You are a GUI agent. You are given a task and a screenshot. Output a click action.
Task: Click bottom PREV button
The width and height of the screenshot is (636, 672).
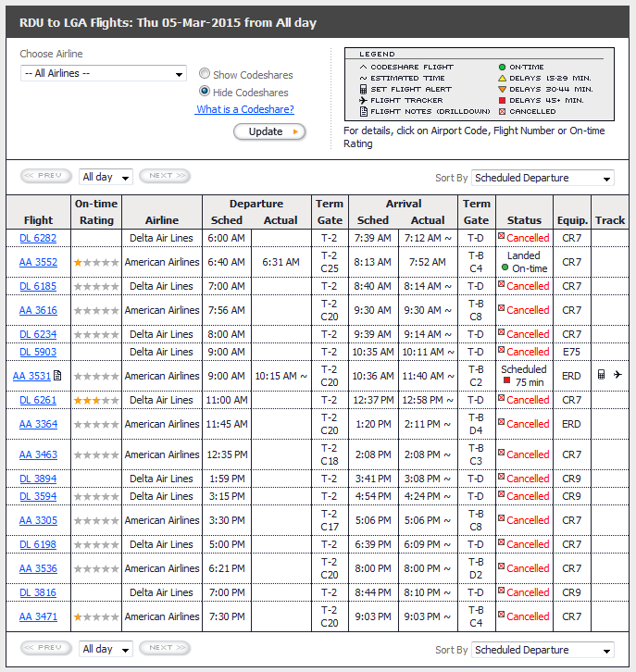click(x=46, y=648)
